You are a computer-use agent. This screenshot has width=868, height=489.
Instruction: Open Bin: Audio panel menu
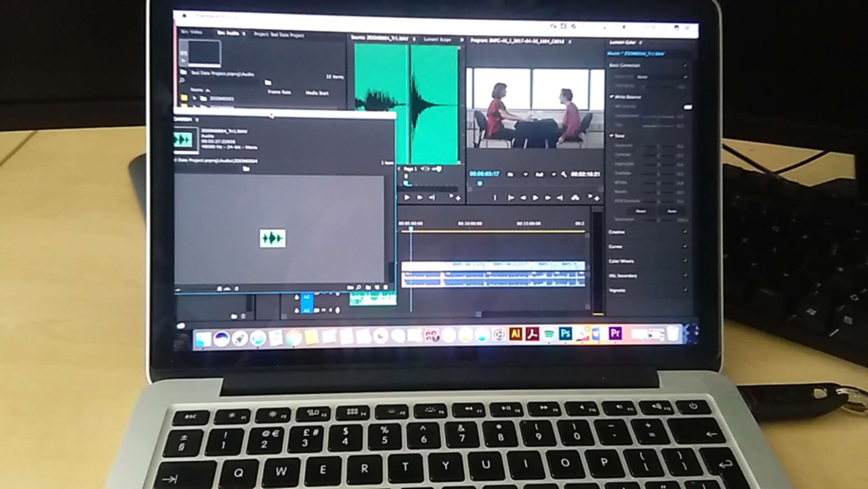click(x=244, y=33)
